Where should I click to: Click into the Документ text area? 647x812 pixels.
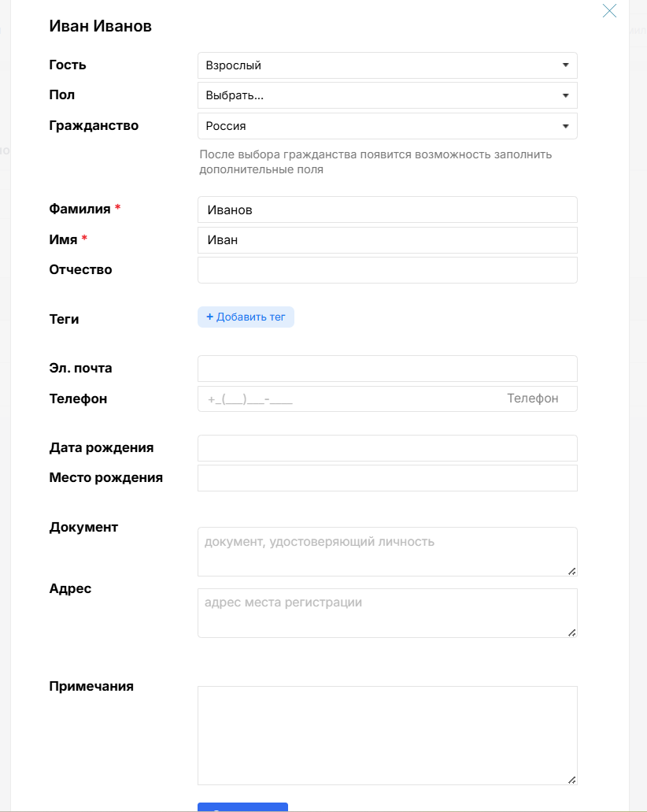(x=387, y=551)
